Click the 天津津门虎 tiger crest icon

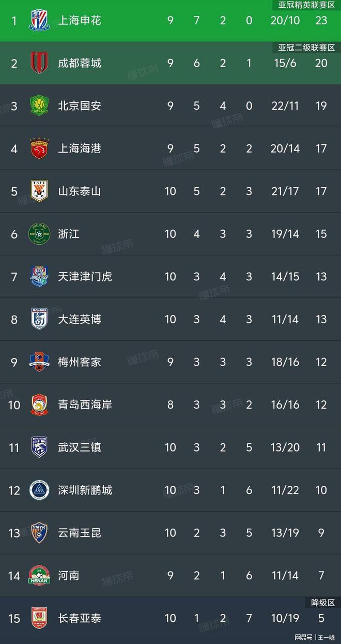[39, 277]
